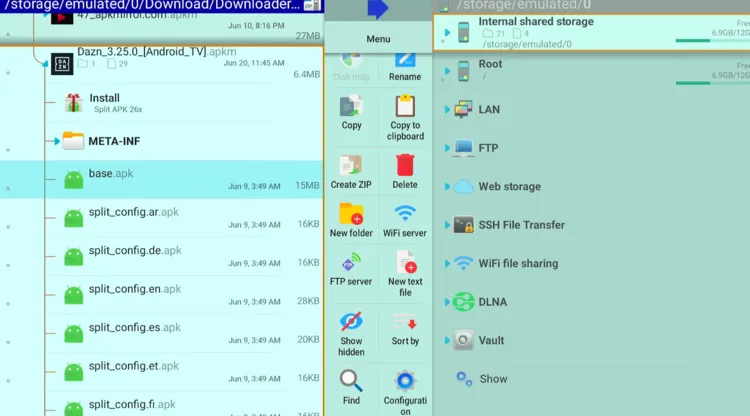This screenshot has width=750, height=416.
Task: Open the Rename tool
Action: (x=405, y=67)
